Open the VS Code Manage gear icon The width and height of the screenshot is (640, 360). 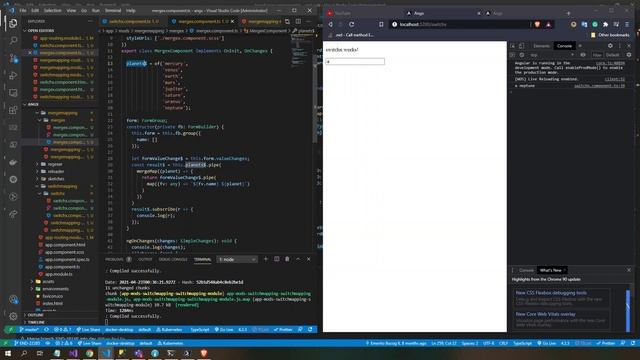coord(13,316)
